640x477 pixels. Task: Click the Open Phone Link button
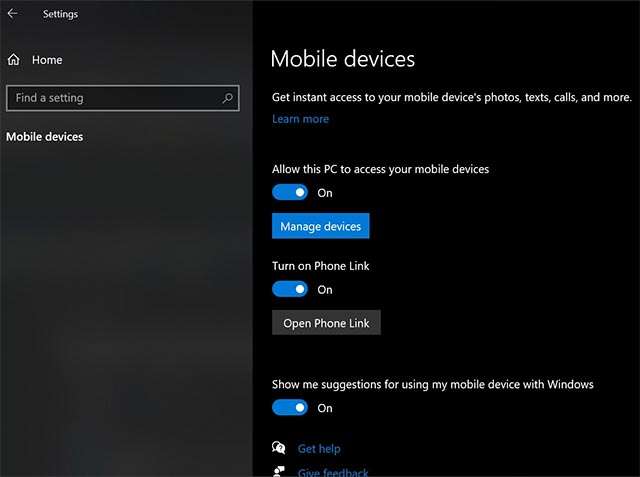tap(326, 322)
